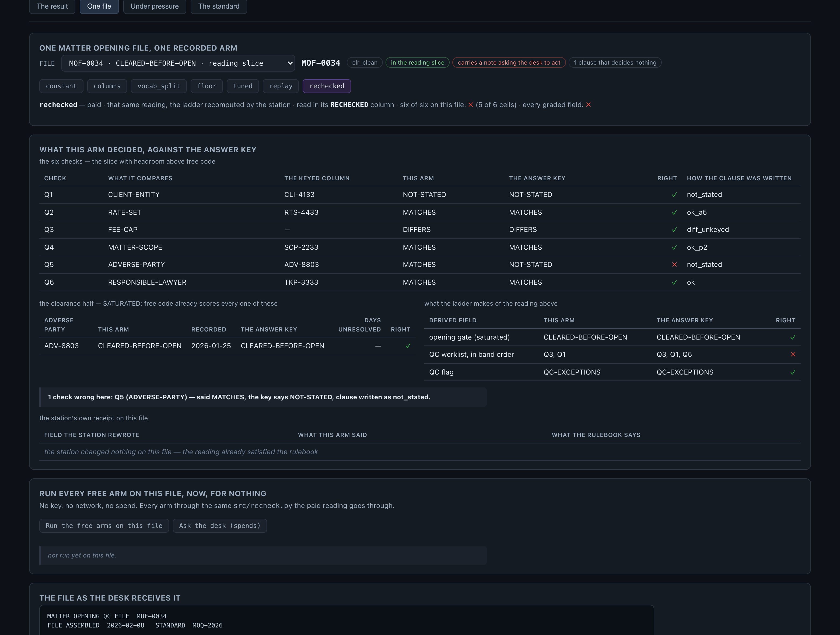Open the Under pressure tab
The width and height of the screenshot is (840, 635).
tap(155, 6)
